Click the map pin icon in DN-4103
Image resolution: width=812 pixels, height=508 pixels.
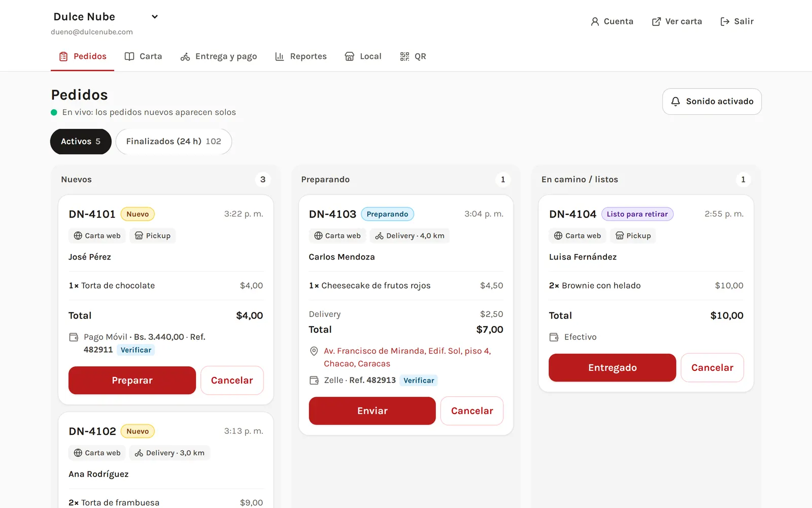pos(314,351)
